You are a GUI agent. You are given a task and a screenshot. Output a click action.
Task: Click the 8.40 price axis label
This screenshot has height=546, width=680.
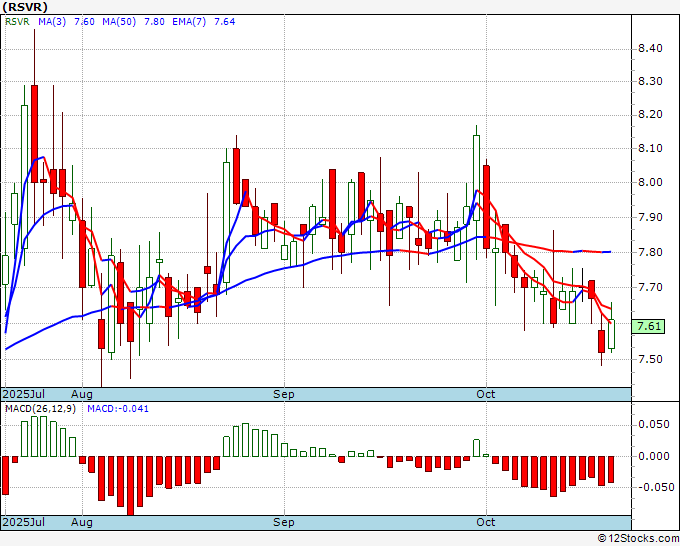[650, 48]
